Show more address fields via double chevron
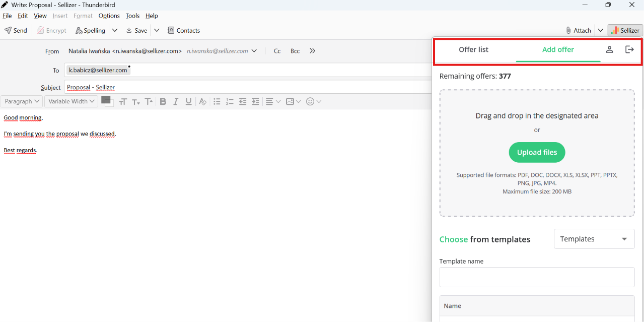 tap(312, 51)
